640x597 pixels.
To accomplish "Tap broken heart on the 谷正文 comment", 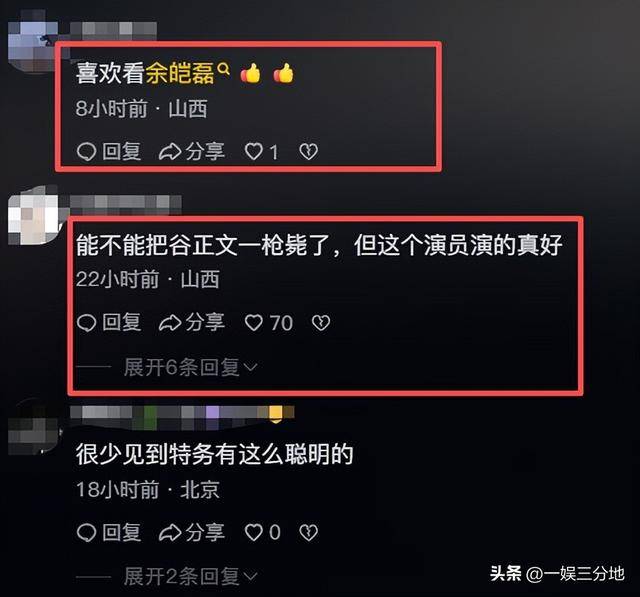I will point(321,323).
